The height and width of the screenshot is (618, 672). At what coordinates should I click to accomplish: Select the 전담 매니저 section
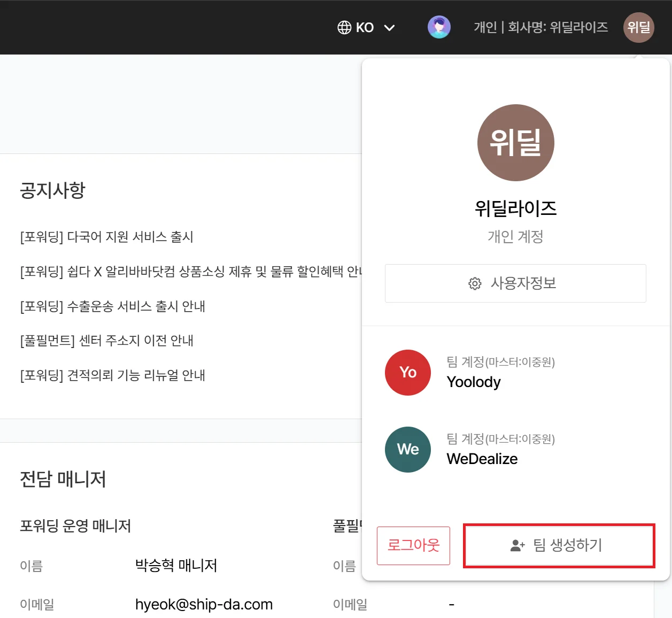click(63, 480)
